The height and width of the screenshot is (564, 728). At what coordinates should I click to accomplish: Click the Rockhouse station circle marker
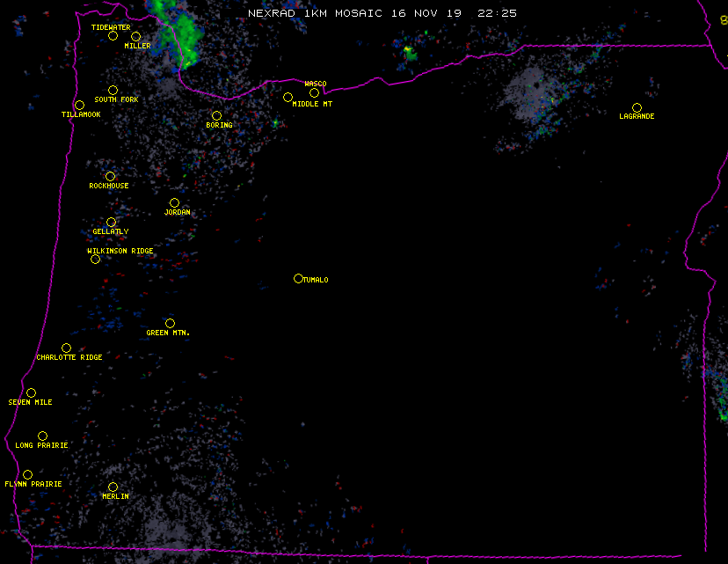pyautogui.click(x=110, y=177)
